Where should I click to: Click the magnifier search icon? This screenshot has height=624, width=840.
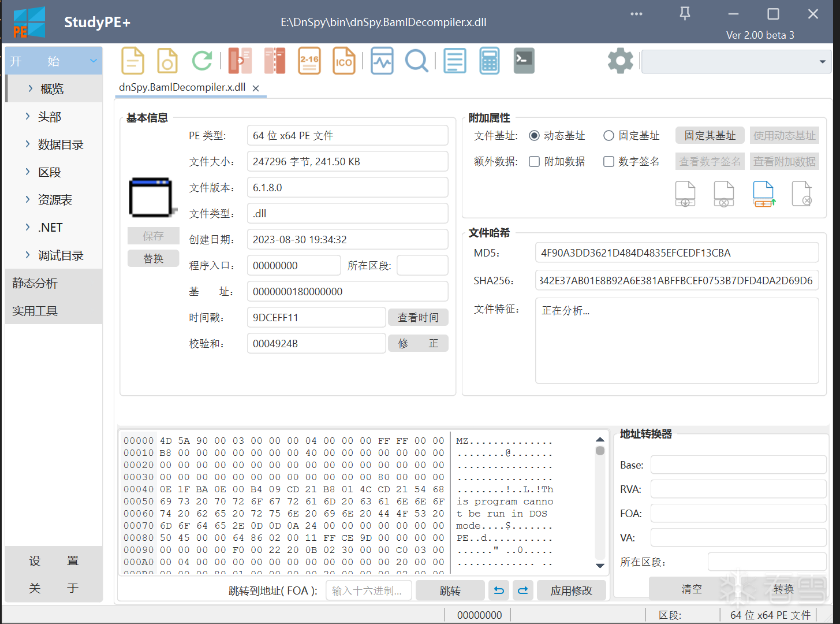coord(416,61)
